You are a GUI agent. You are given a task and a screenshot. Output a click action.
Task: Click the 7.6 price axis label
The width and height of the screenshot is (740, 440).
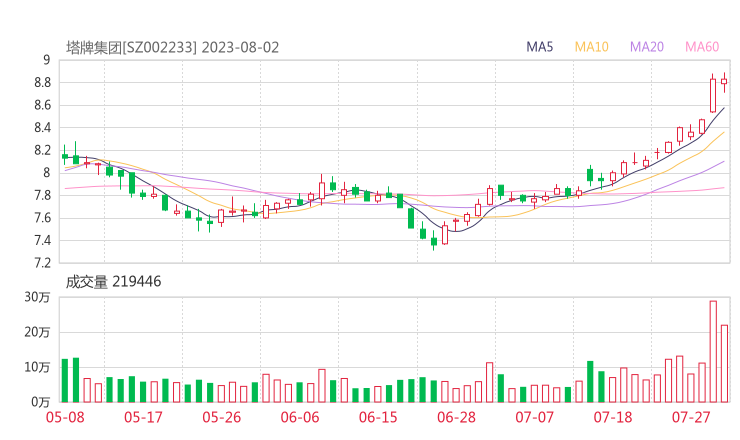(x=42, y=218)
